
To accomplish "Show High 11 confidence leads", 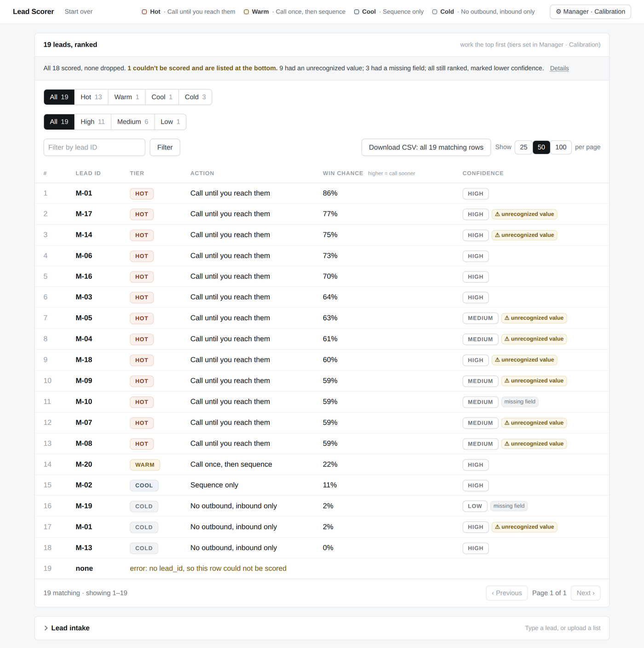I will coord(92,122).
